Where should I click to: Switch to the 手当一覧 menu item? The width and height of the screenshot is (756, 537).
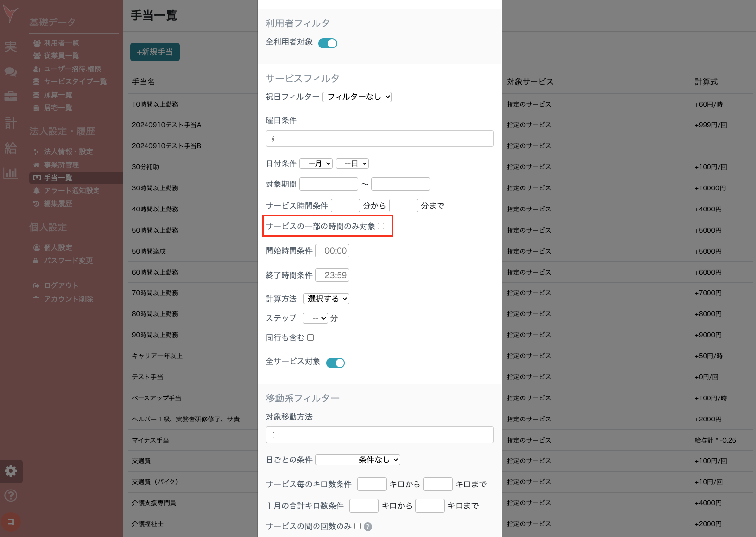click(x=58, y=178)
